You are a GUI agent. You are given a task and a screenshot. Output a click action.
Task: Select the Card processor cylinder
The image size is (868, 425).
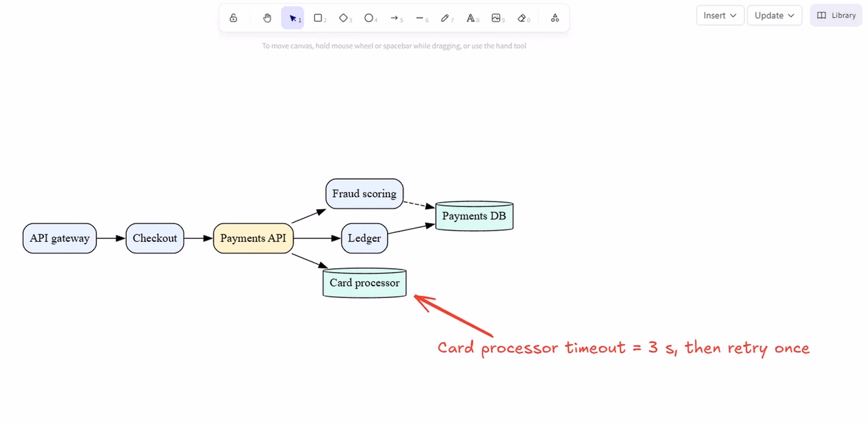tap(364, 282)
